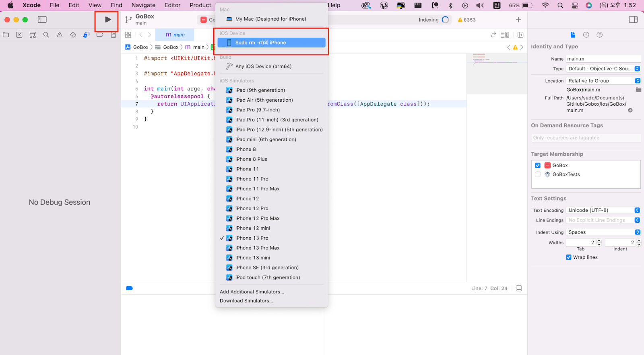Click the Tab width stepper
Screen dimensions: 644x355
(599, 242)
